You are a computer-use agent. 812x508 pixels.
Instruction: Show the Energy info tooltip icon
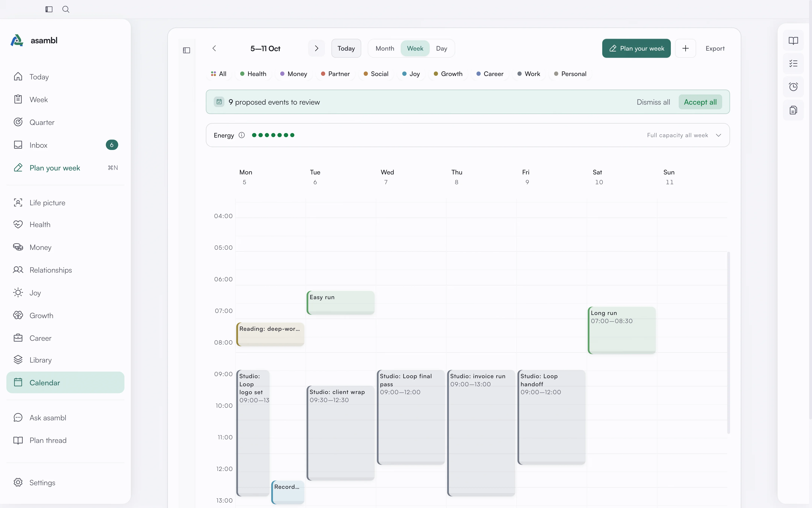pos(242,135)
